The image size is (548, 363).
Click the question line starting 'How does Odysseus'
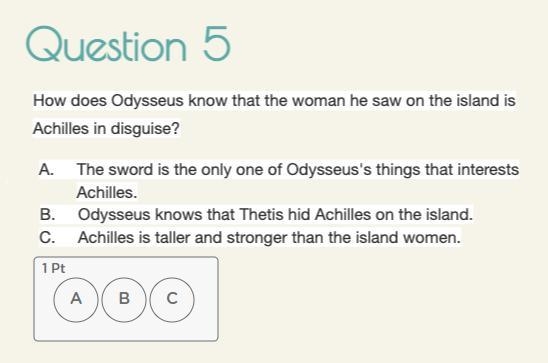274,101
